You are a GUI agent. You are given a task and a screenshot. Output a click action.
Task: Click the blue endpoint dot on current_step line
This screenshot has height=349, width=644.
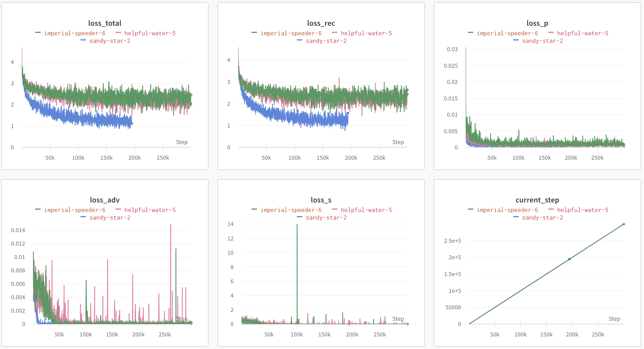click(x=569, y=259)
